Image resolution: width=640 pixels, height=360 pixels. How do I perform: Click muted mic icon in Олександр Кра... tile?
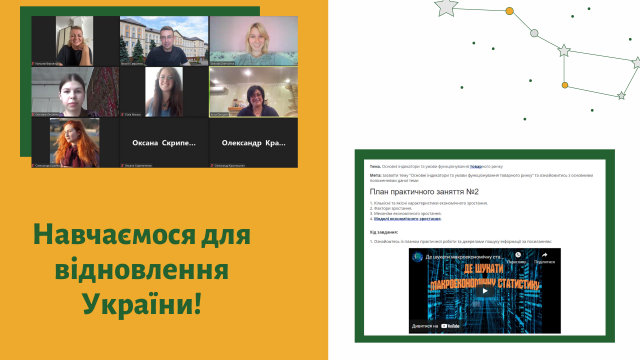pos(211,166)
